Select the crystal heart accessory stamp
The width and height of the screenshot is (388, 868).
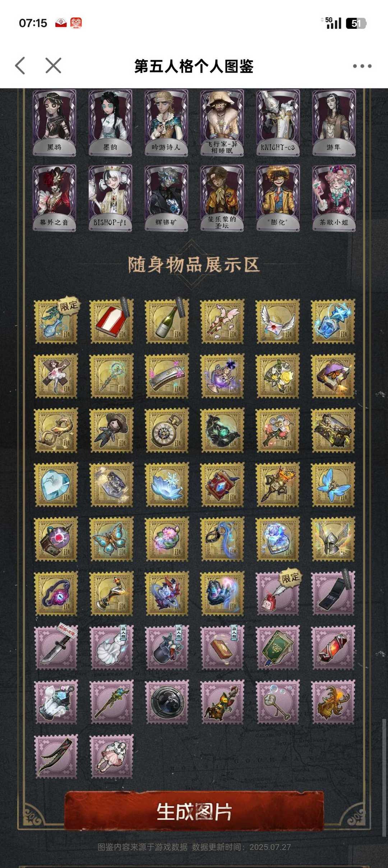pos(56,485)
